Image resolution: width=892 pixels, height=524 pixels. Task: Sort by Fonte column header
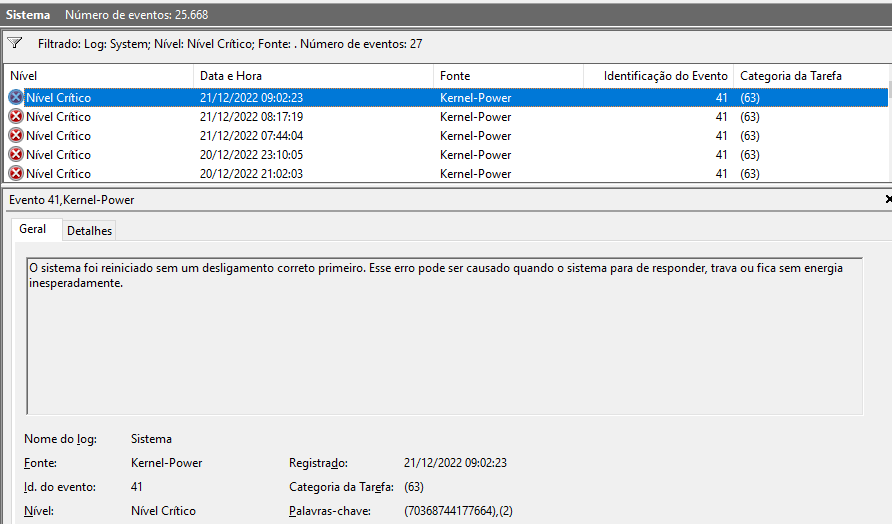[509, 76]
